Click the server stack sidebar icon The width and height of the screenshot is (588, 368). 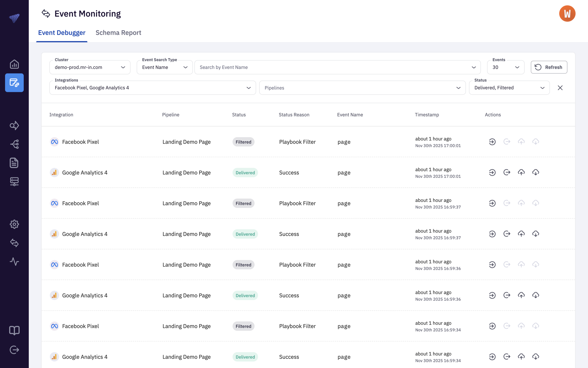point(14,182)
